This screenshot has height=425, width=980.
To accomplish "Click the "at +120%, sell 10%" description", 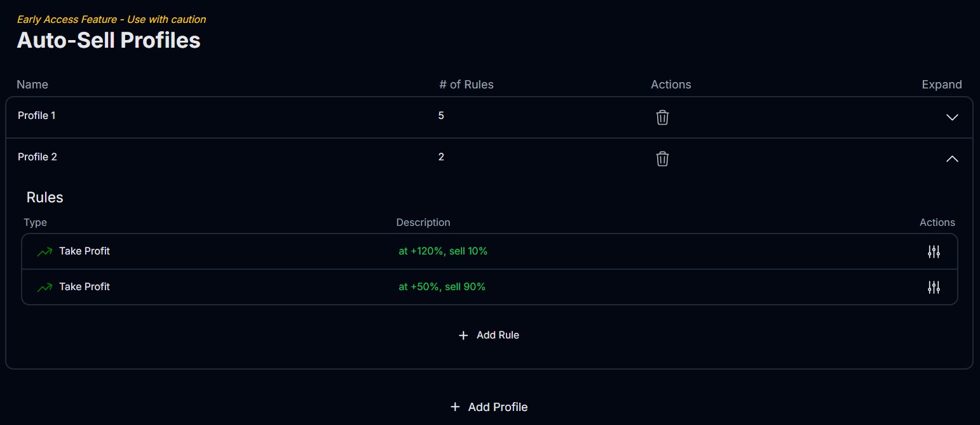I will 443,251.
